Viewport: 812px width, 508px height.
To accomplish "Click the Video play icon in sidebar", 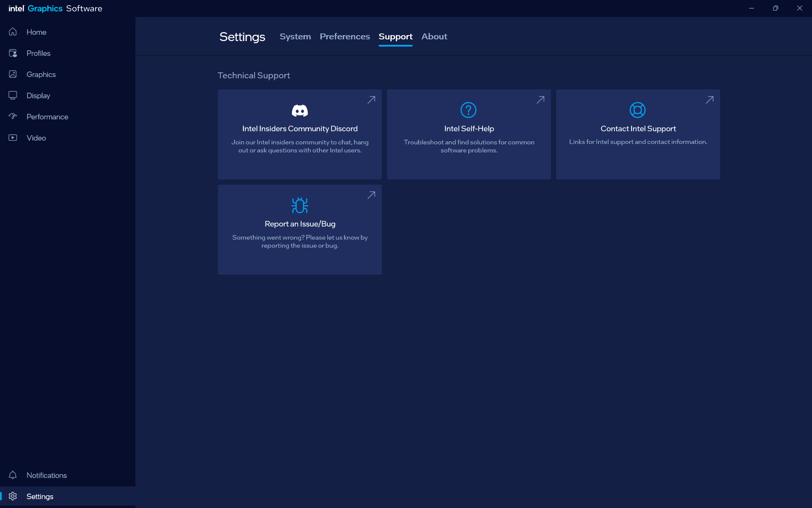I will [13, 138].
